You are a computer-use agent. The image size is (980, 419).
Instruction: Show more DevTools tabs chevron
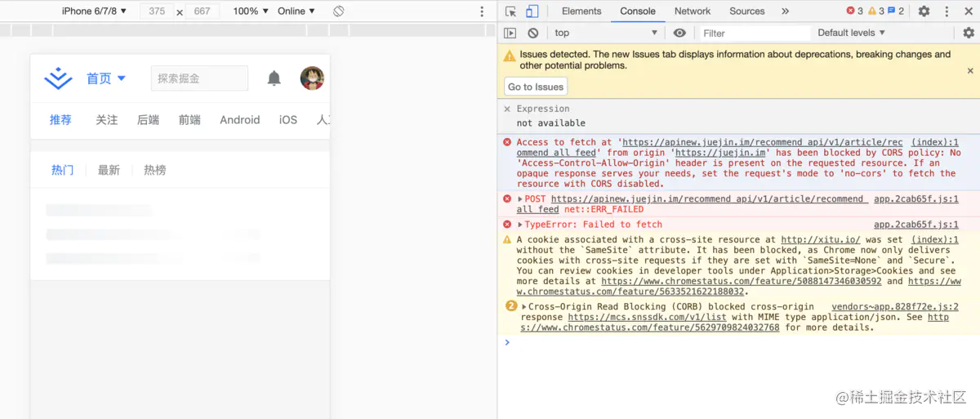tap(786, 11)
